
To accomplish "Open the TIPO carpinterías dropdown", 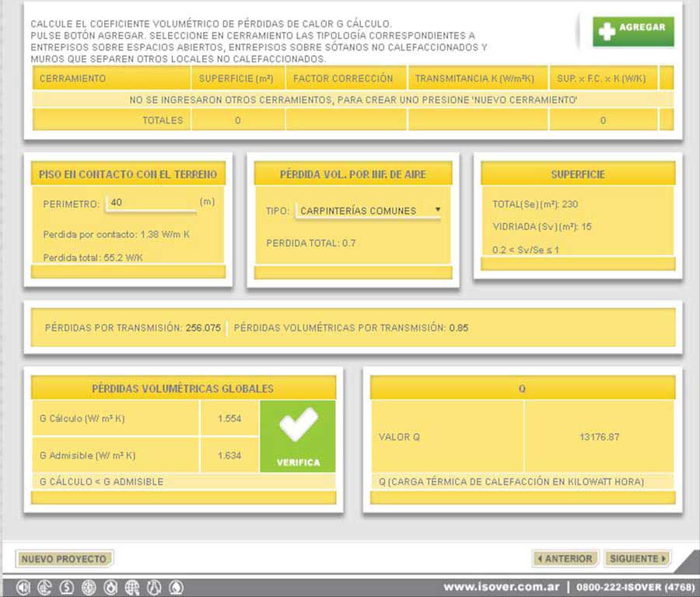I will click(x=369, y=211).
